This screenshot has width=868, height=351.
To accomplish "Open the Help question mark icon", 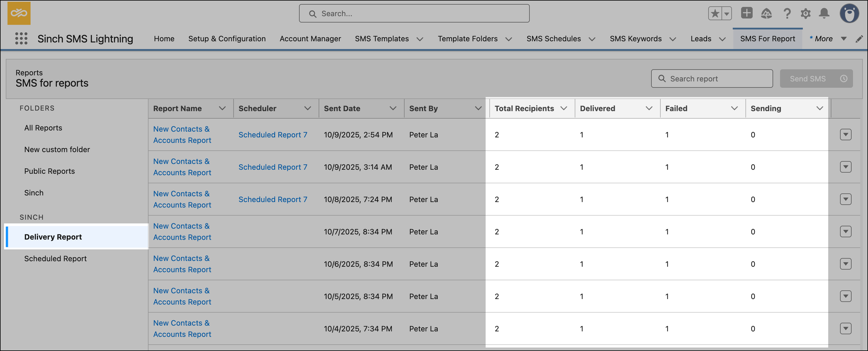I will [x=787, y=14].
